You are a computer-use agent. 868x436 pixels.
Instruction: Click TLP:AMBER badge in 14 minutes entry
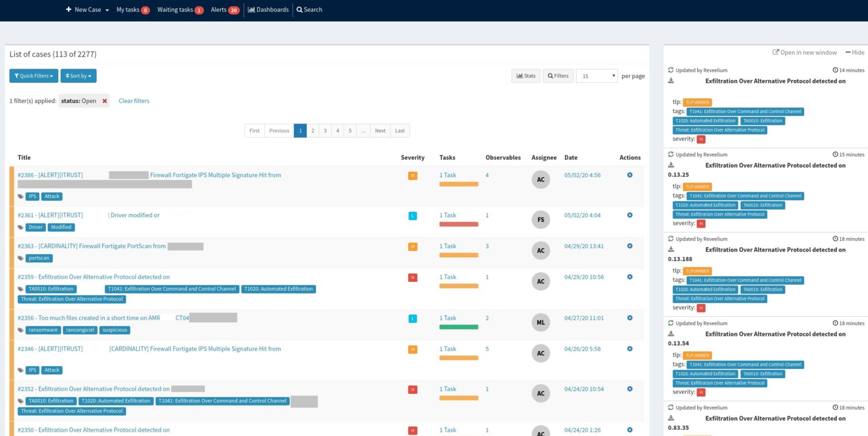697,102
